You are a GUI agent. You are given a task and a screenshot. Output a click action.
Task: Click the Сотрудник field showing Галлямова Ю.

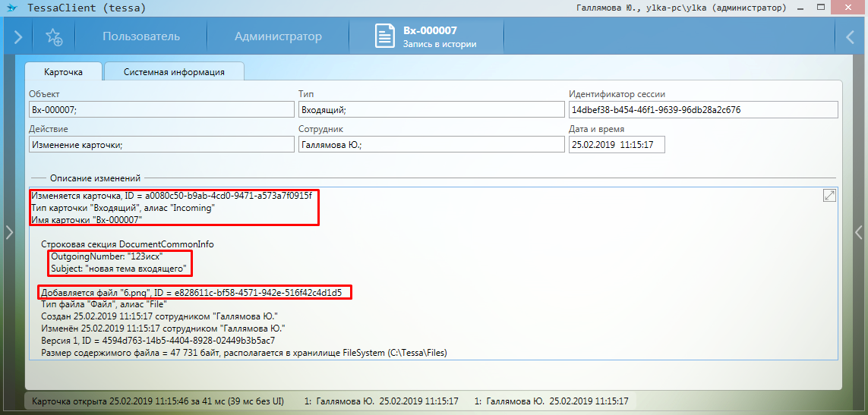431,144
